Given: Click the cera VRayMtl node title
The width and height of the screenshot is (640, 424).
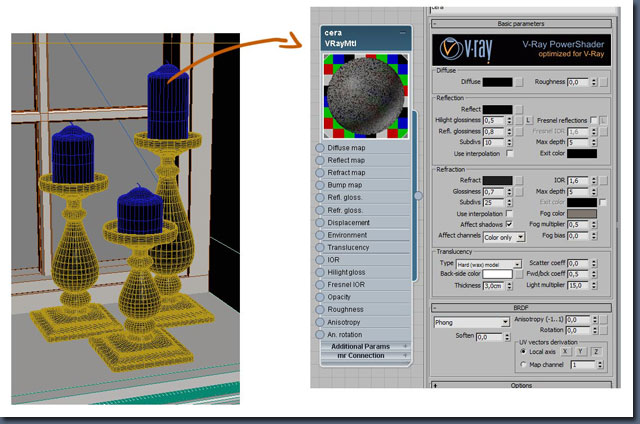Looking at the screenshot, I should coord(340,38).
